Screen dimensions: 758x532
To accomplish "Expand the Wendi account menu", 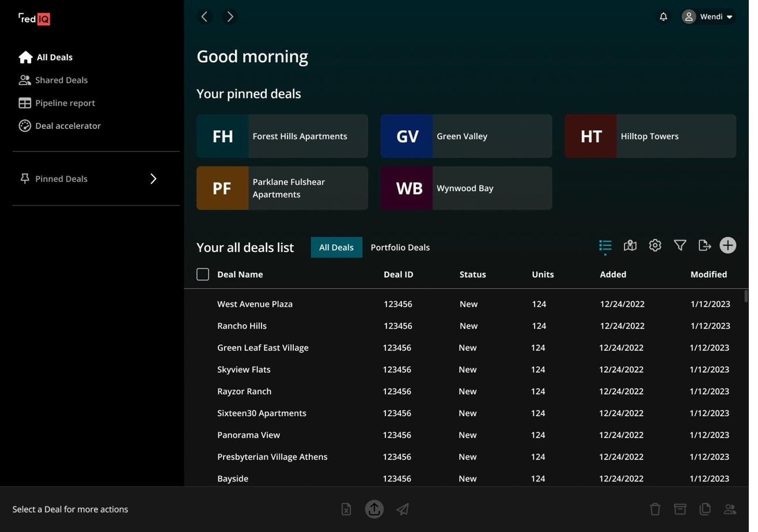I will pyautogui.click(x=708, y=16).
